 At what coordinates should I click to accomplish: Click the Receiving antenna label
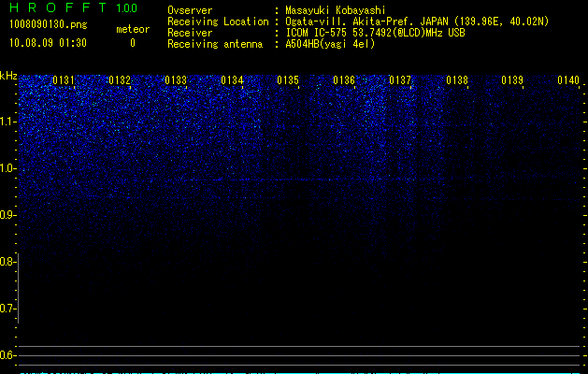point(215,44)
